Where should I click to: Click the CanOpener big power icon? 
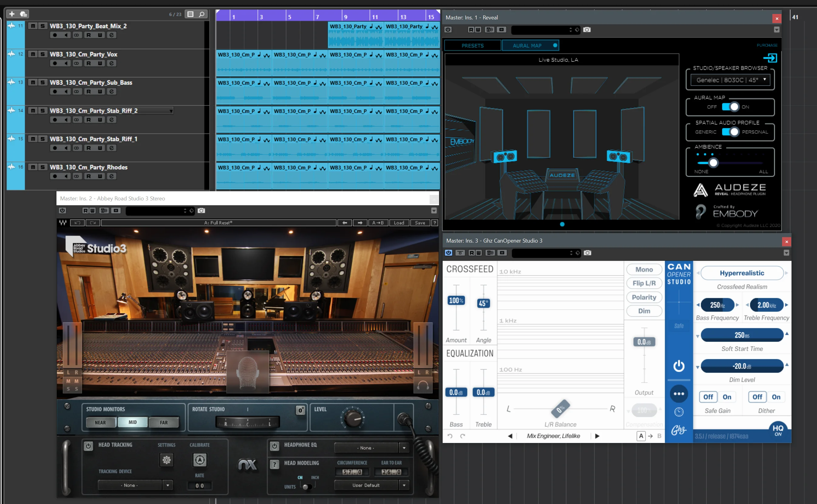point(679,366)
